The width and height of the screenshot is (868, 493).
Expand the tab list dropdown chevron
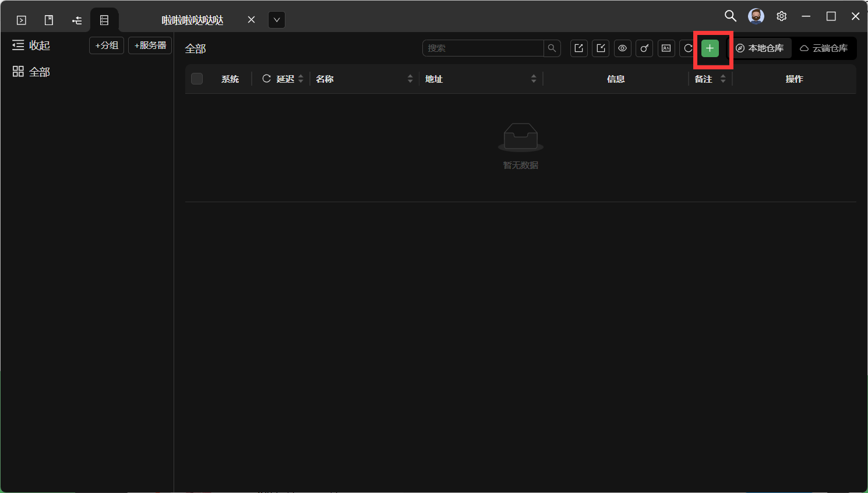(277, 20)
